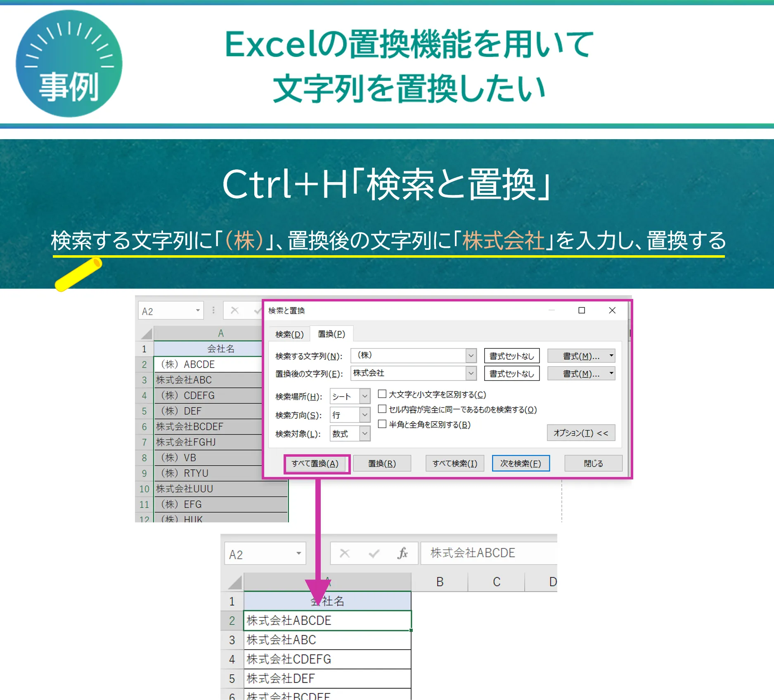
Task: Expand the search string history dropdown arrow
Action: (x=471, y=356)
